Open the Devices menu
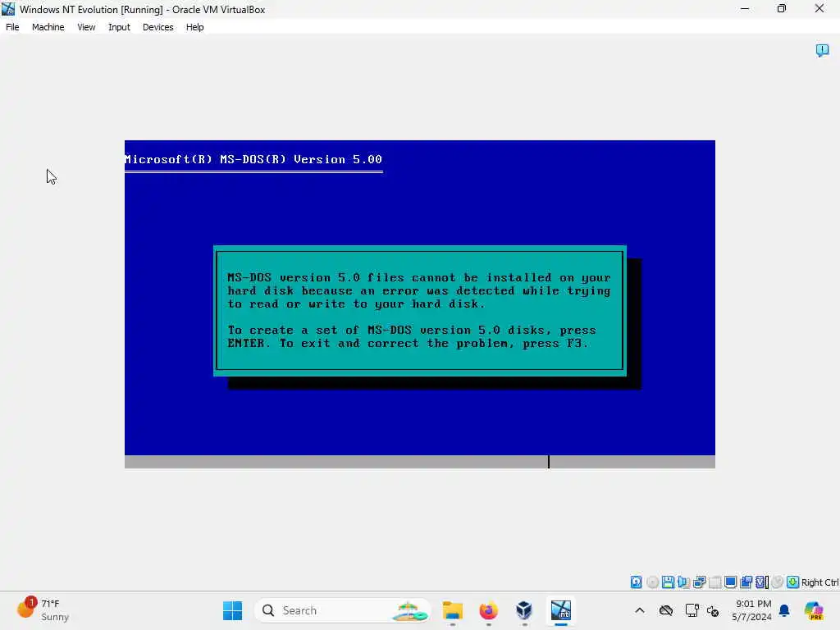The image size is (840, 630). pyautogui.click(x=158, y=27)
